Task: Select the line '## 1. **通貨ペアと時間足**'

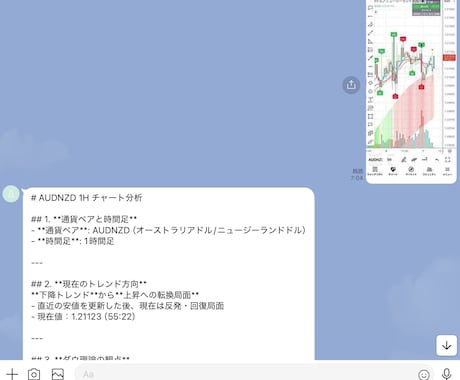Action: pyautogui.click(x=84, y=219)
